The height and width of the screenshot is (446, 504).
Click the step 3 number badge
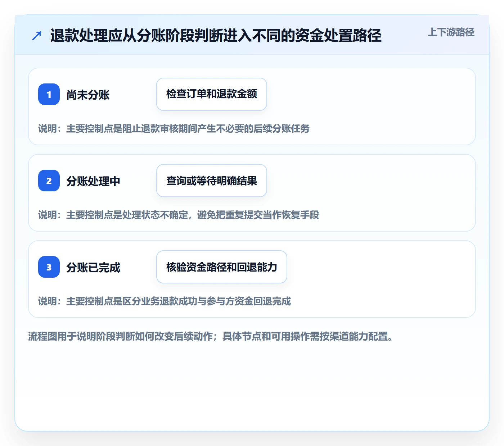coord(49,267)
